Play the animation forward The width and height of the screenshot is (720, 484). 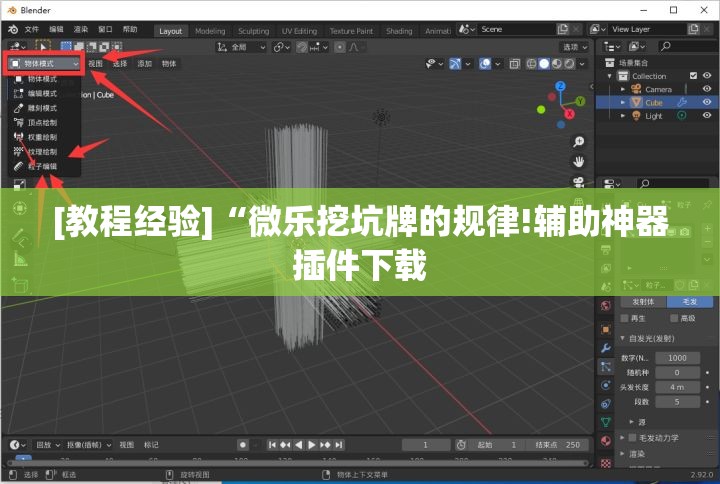click(x=312, y=445)
